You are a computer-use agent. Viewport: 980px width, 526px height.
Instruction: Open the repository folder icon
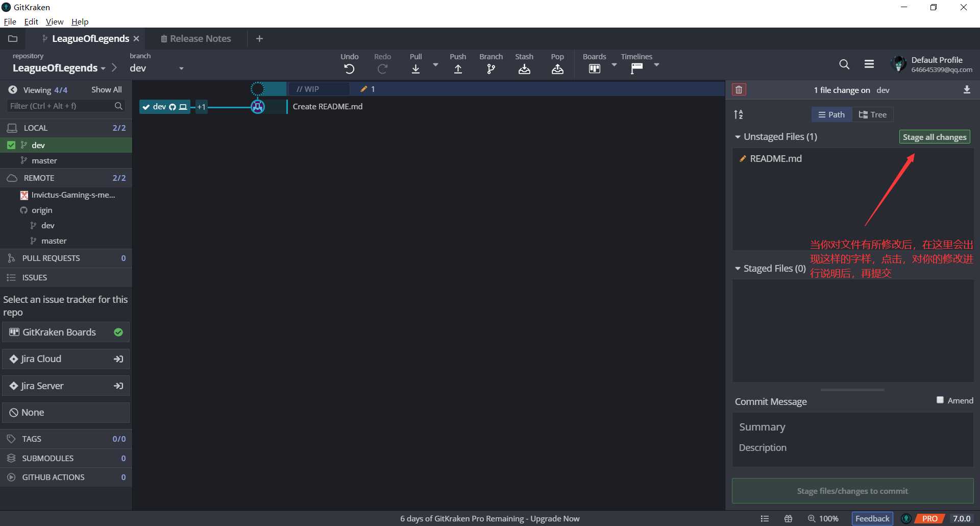pos(13,38)
